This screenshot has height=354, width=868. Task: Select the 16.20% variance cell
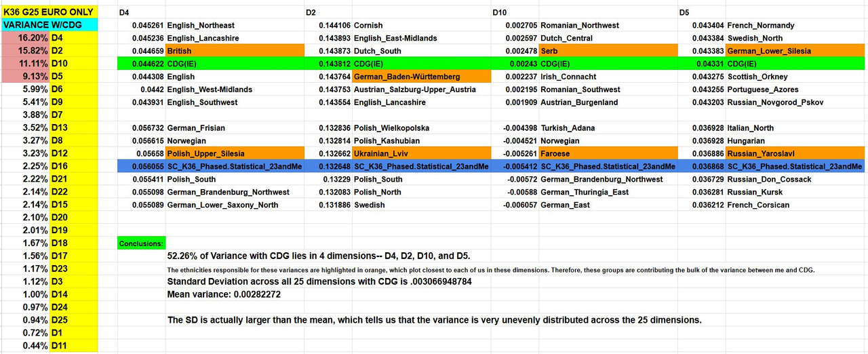click(x=24, y=38)
